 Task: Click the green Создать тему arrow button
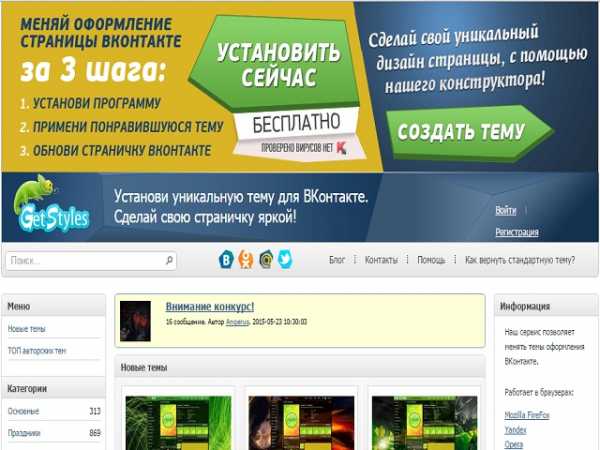tap(470, 133)
